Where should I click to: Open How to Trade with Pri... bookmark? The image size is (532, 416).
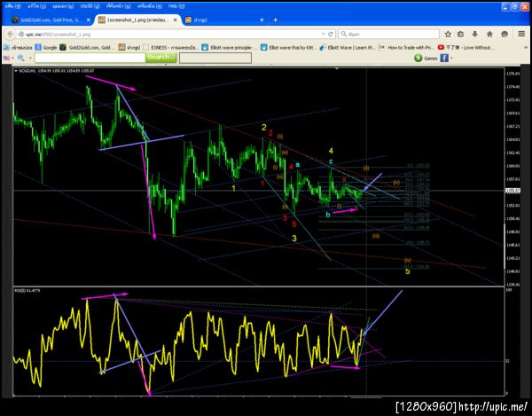[x=406, y=48]
